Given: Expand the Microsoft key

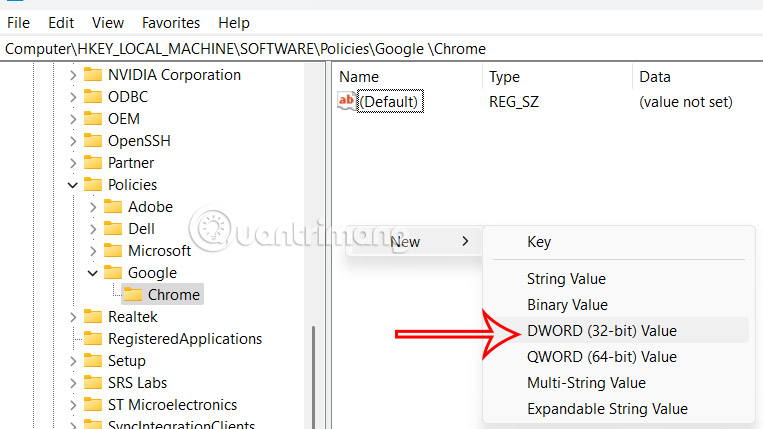Looking at the screenshot, I should tap(93, 251).
